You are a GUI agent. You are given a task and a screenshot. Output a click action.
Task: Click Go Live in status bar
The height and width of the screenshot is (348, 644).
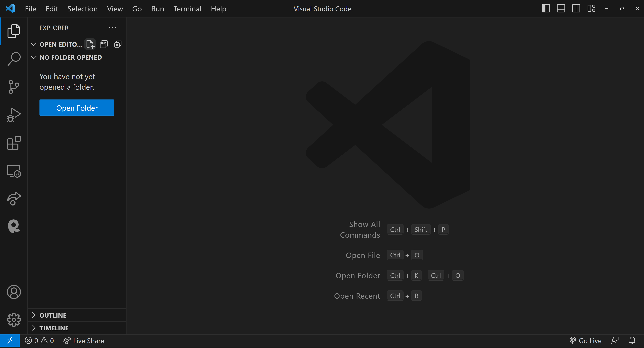(x=585, y=340)
